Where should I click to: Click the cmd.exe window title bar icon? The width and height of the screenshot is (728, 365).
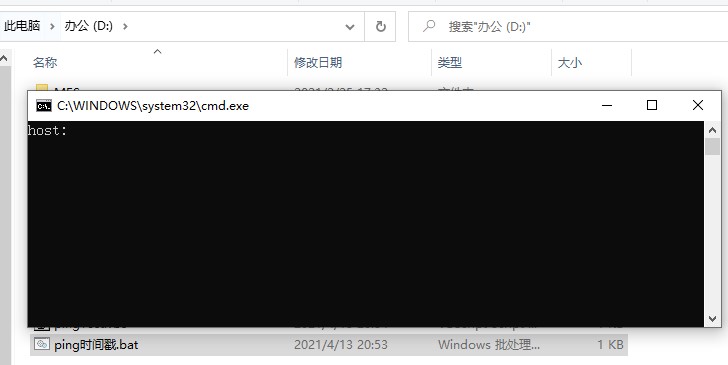pyautogui.click(x=44, y=106)
